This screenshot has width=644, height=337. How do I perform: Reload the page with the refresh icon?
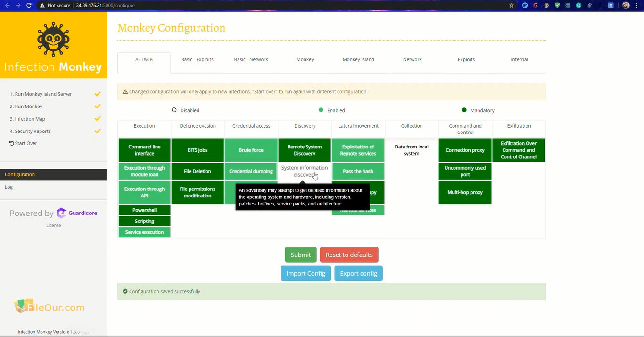click(x=29, y=5)
